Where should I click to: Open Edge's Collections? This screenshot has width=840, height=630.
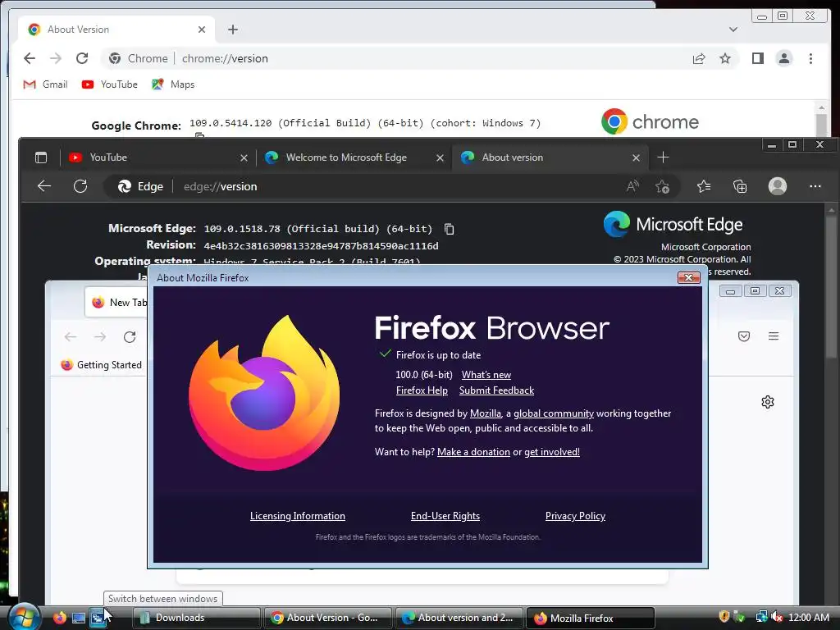pos(740,186)
